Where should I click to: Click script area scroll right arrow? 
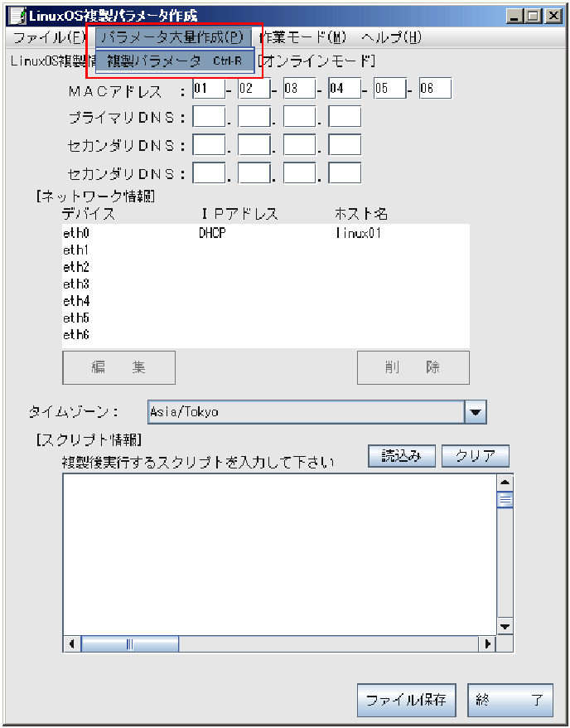(x=487, y=644)
